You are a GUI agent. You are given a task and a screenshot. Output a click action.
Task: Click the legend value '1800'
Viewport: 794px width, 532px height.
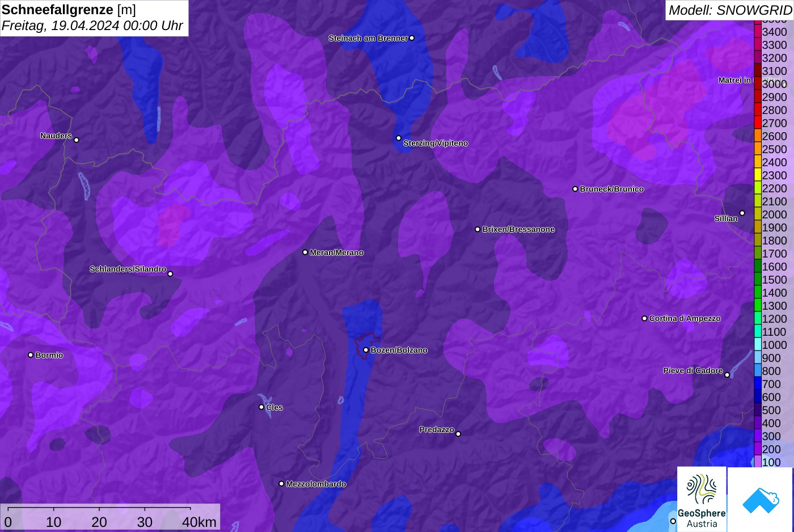pyautogui.click(x=774, y=240)
